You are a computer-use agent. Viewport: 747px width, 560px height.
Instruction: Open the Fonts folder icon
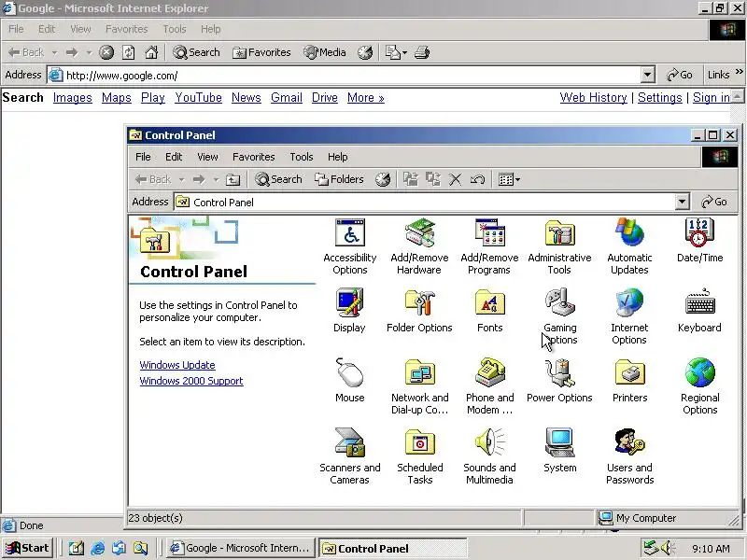[x=489, y=311]
